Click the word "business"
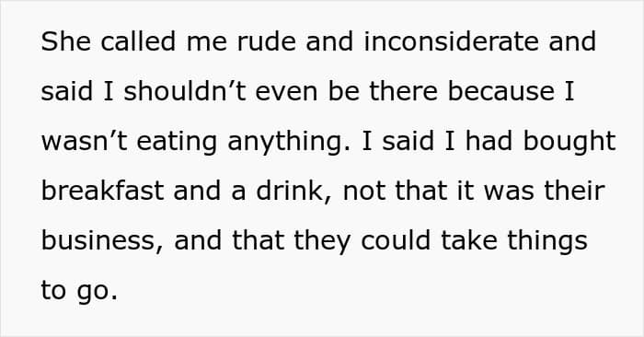The height and width of the screenshot is (337, 644). [98, 241]
